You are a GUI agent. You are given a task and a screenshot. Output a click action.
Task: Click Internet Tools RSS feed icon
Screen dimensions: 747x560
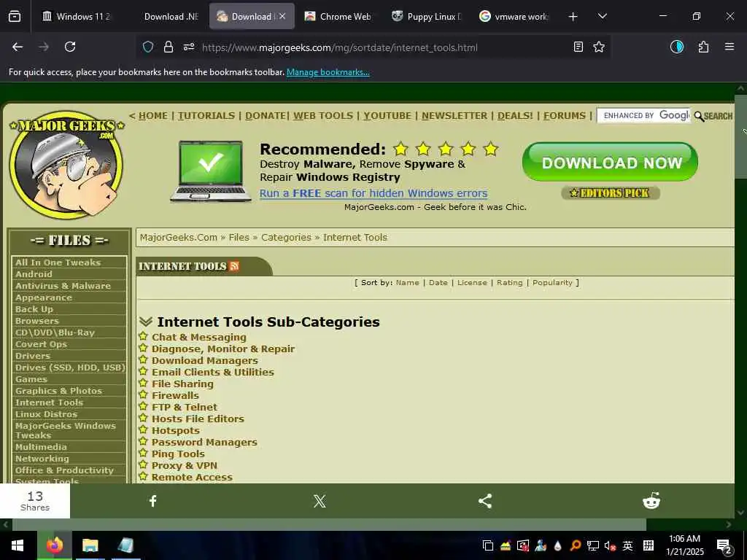(x=234, y=266)
